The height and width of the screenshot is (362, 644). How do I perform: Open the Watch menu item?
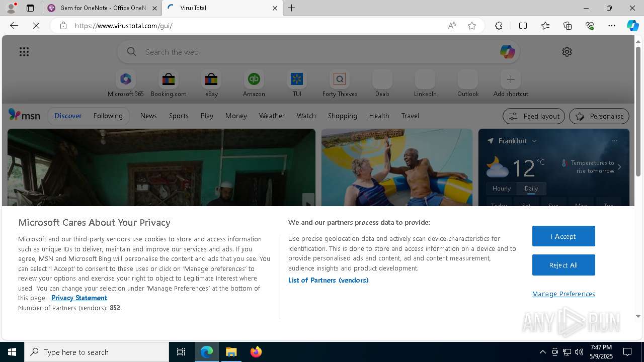(x=306, y=116)
